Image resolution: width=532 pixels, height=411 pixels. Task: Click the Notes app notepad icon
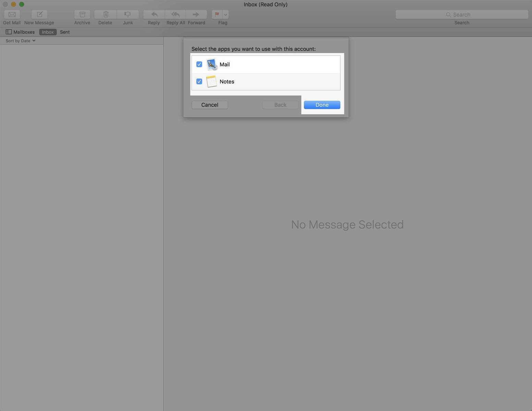(211, 82)
